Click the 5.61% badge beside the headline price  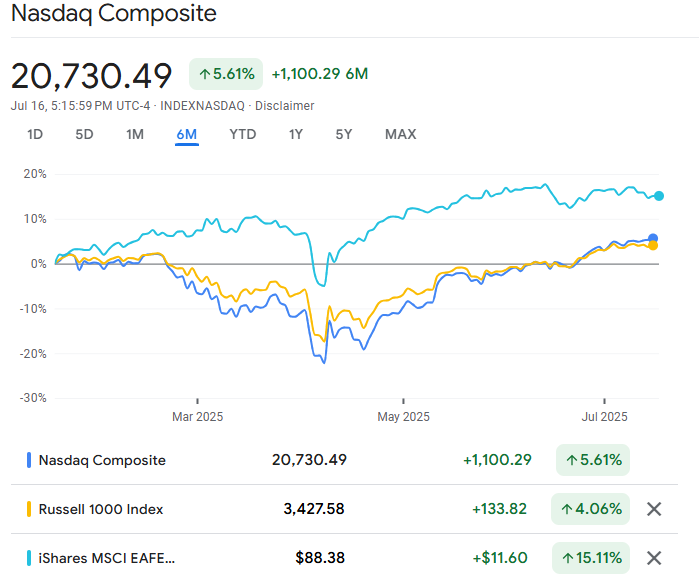[226, 74]
